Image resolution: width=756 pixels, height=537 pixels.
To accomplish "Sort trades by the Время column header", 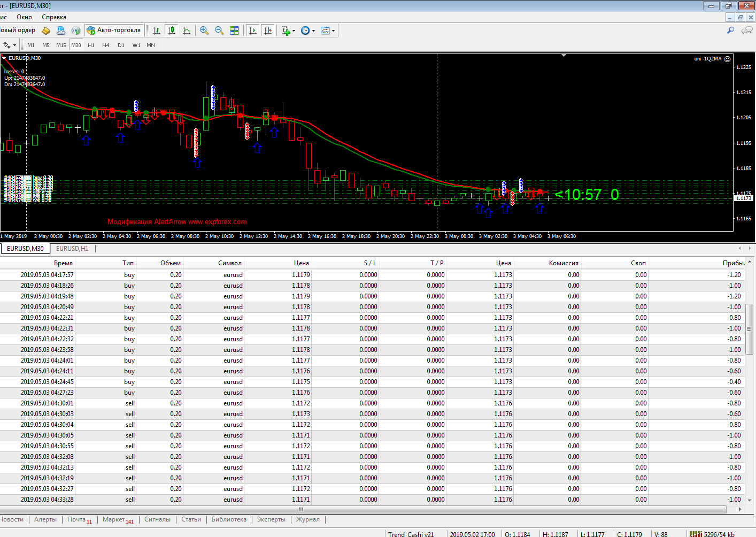I will pyautogui.click(x=63, y=263).
